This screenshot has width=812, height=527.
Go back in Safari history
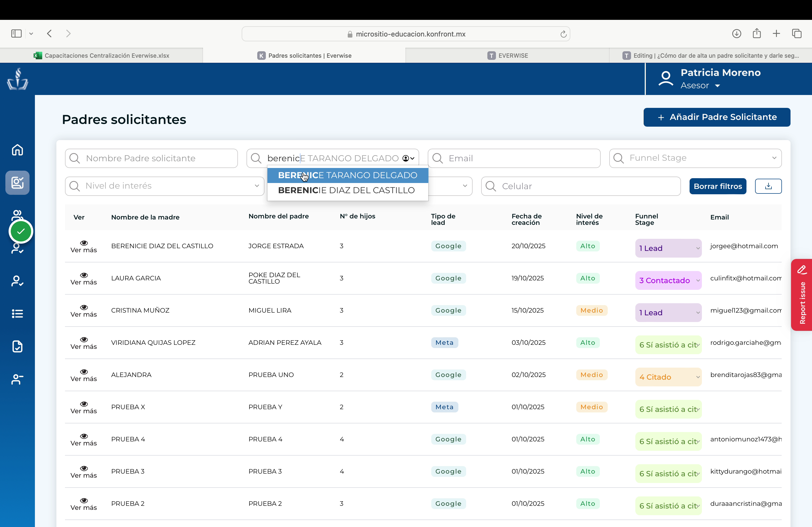[49, 33]
